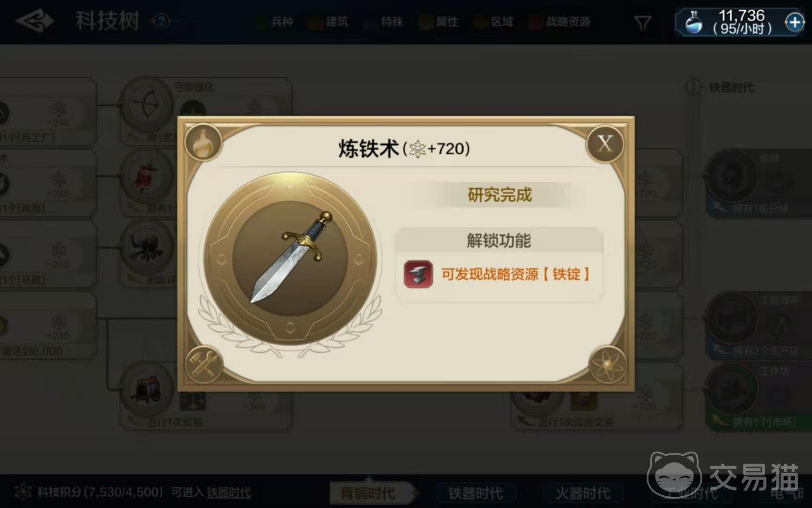Switch to the 火器时代 tab
This screenshot has width=812, height=508.
point(583,493)
